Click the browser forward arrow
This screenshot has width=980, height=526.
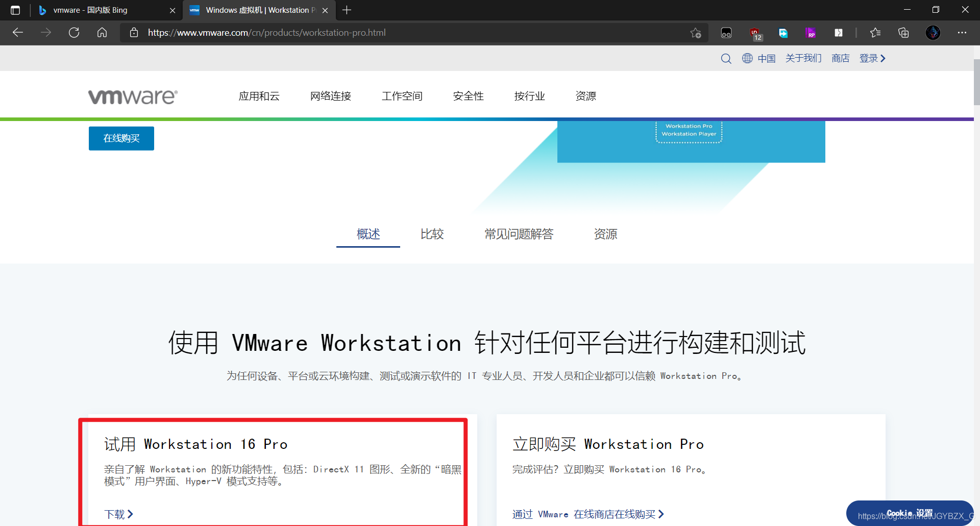click(46, 33)
